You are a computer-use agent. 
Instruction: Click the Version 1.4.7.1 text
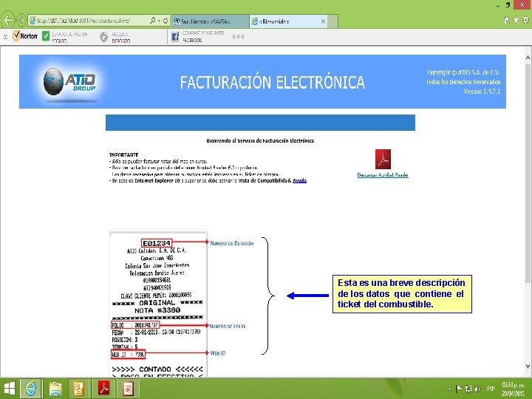[x=482, y=92]
